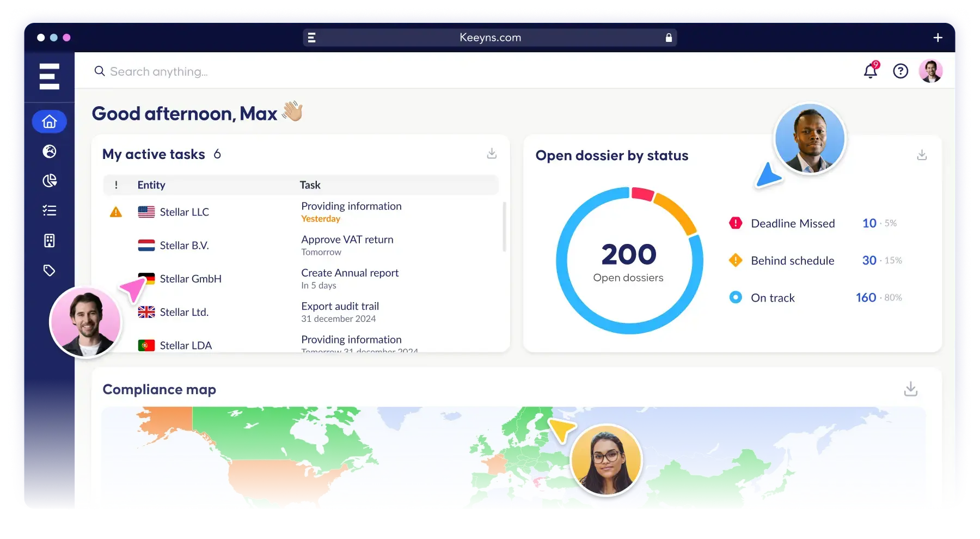Click the warning triangle beside Stellar LLC

click(116, 212)
